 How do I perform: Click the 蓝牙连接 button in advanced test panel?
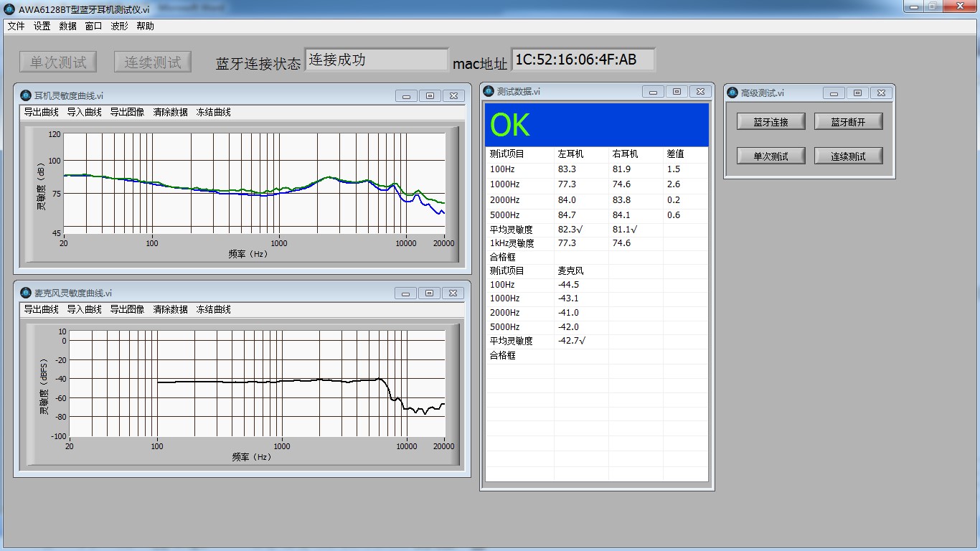coord(771,122)
